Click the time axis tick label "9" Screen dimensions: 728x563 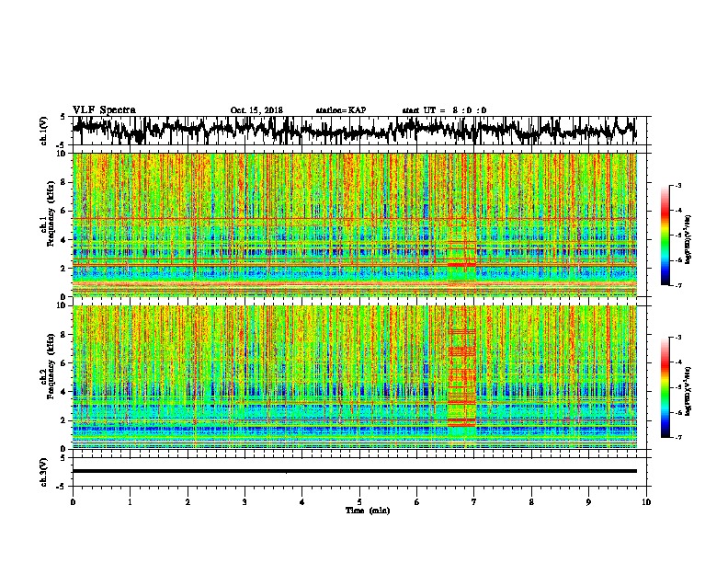click(x=588, y=501)
